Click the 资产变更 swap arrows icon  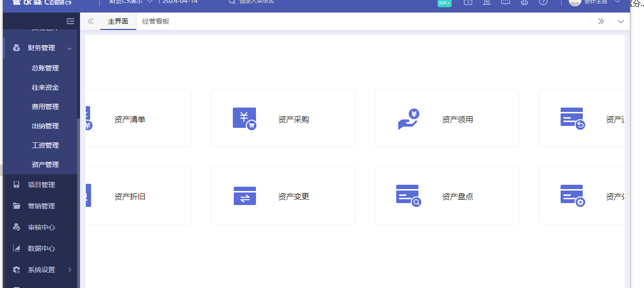click(245, 196)
